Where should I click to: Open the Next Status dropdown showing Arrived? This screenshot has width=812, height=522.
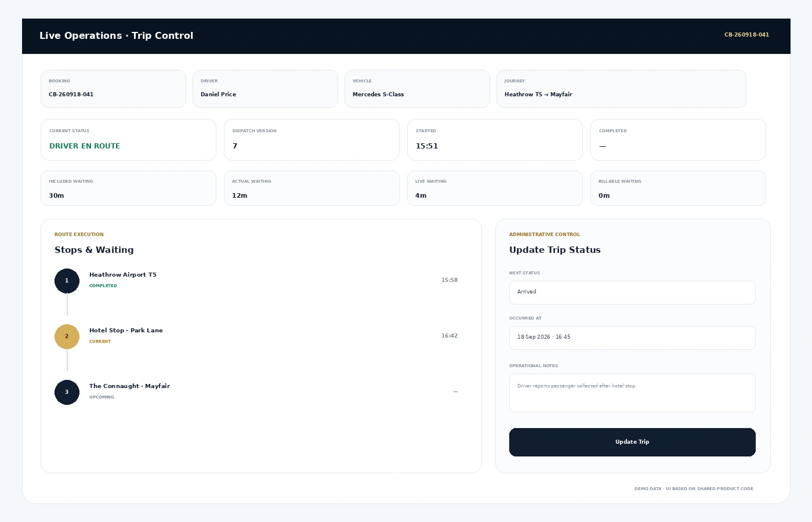pos(632,292)
